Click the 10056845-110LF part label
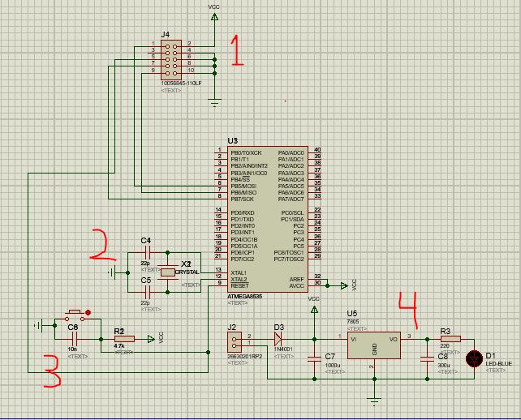 181,84
